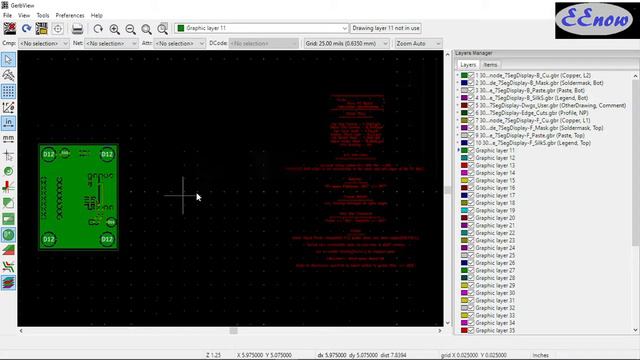Toggle visibility of layer 1 B_Cu.gbr
This screenshot has height=360, width=640.
click(471, 76)
